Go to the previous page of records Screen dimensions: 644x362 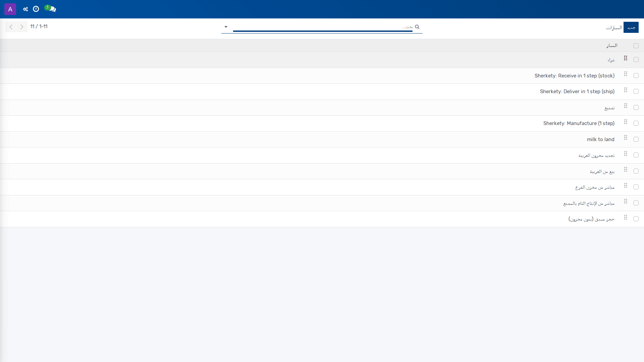coord(11,27)
